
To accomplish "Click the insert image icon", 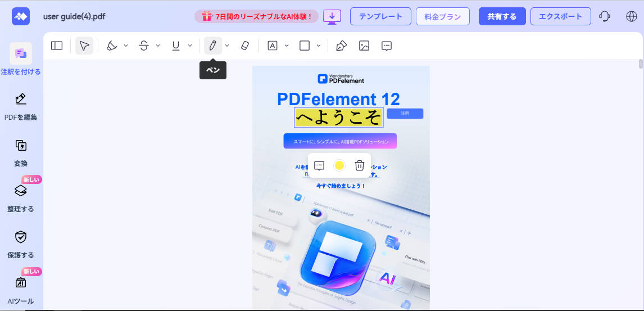I will pos(364,46).
